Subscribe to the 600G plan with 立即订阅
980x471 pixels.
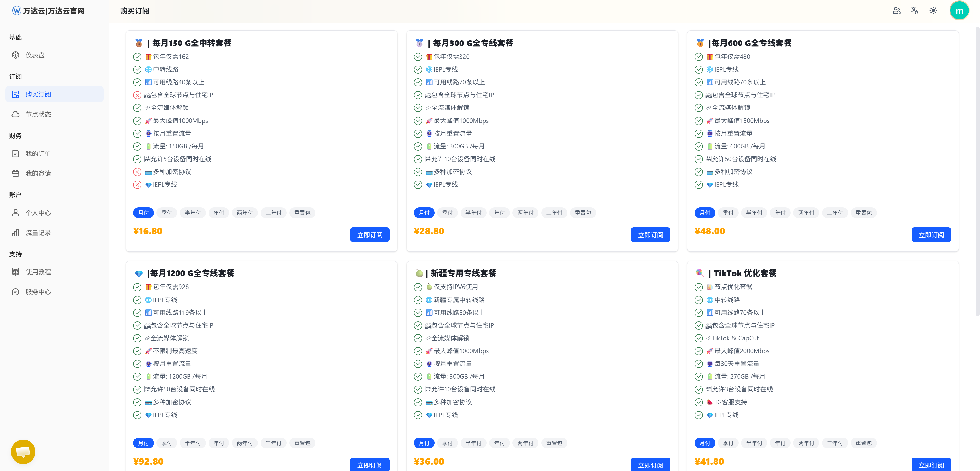tap(931, 235)
